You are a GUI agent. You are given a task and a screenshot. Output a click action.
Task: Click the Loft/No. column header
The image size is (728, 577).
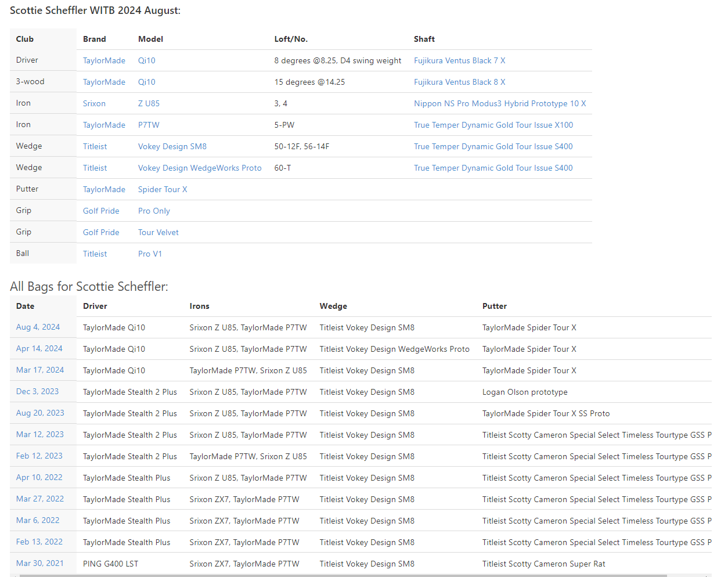[291, 39]
